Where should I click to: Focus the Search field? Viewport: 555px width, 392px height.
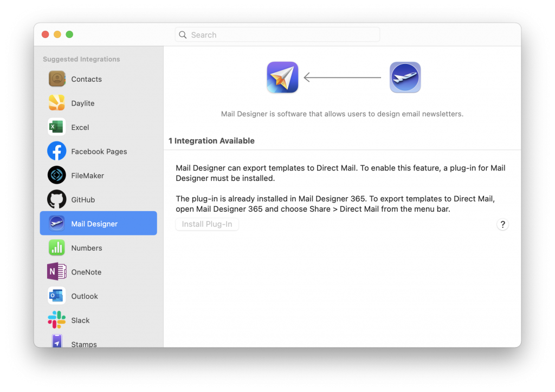pyautogui.click(x=277, y=35)
